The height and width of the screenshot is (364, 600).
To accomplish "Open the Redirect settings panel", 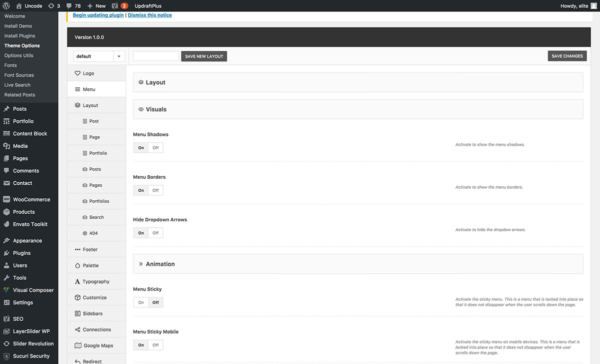I will (x=92, y=361).
